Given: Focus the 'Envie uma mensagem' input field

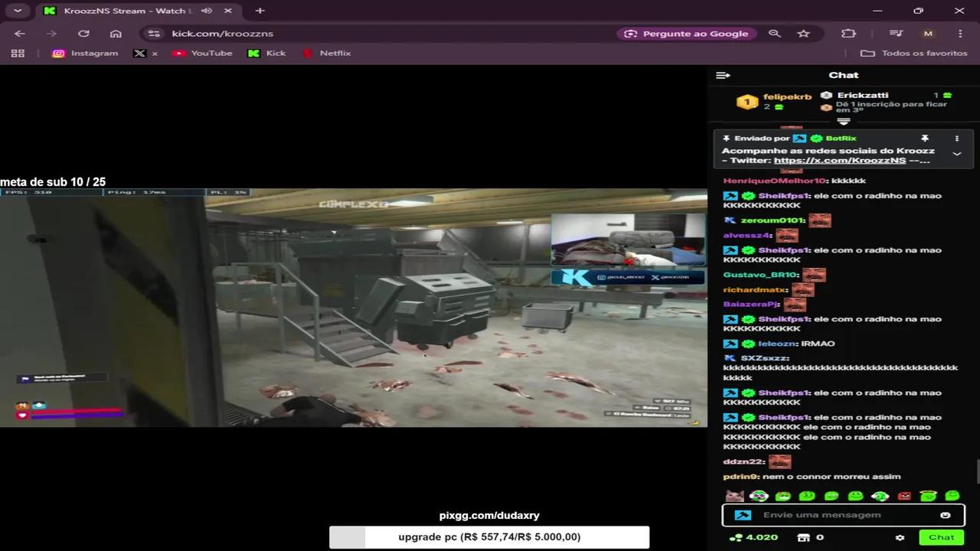Looking at the screenshot, I should pos(843,515).
